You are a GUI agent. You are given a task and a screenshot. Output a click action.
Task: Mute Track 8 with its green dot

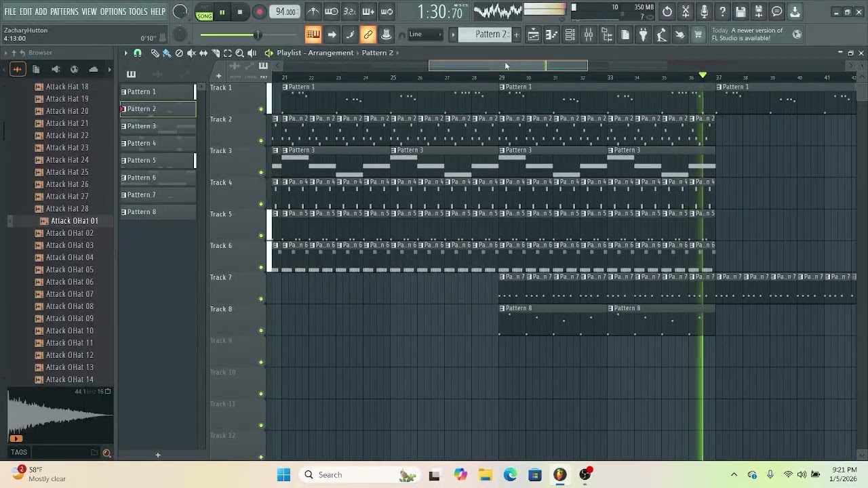pos(261,331)
